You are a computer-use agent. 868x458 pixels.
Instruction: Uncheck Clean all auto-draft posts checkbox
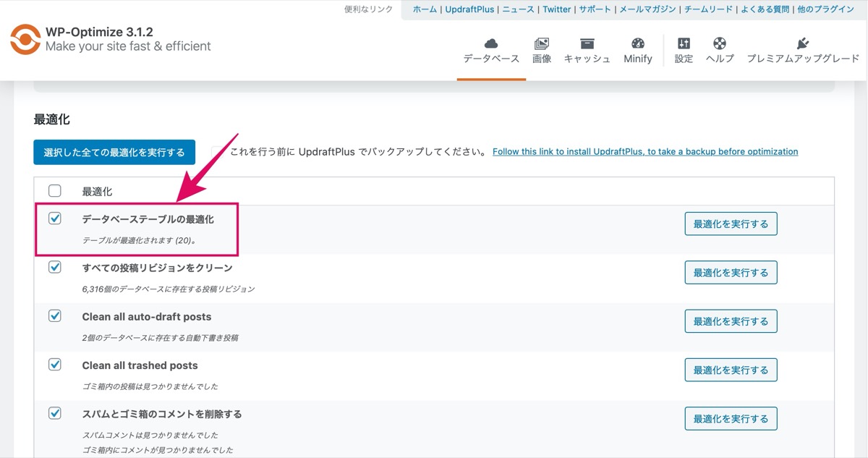tap(55, 316)
